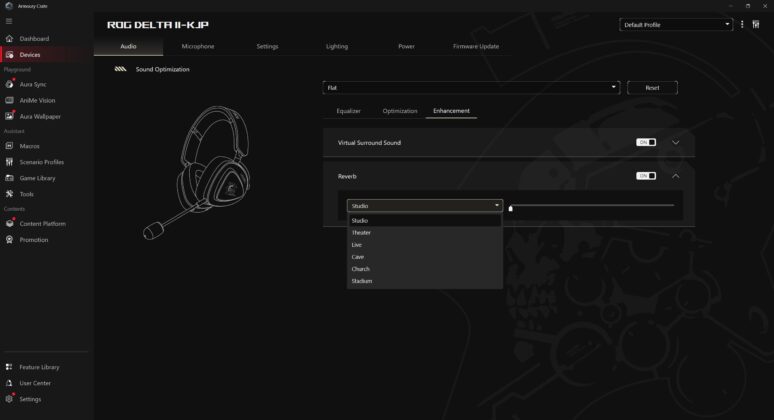Viewport: 774px width, 420px height.
Task: Select Live in the reverb list
Action: pyautogui.click(x=425, y=245)
